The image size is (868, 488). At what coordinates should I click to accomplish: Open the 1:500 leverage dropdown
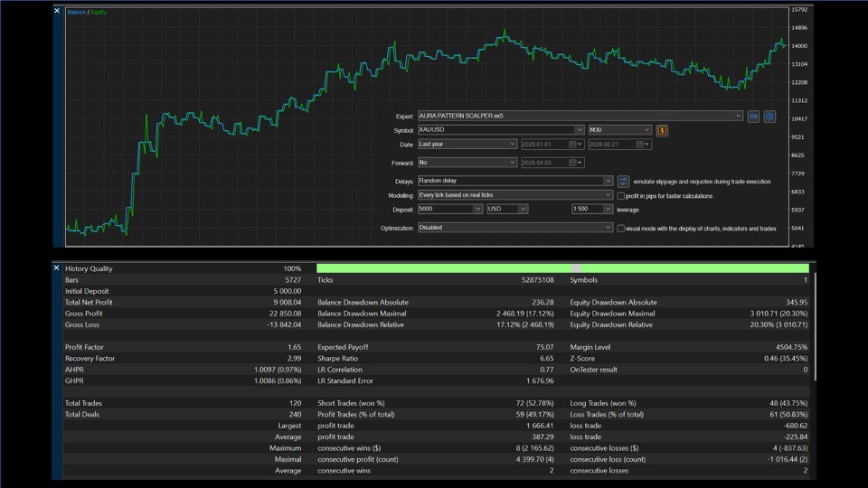coord(592,209)
